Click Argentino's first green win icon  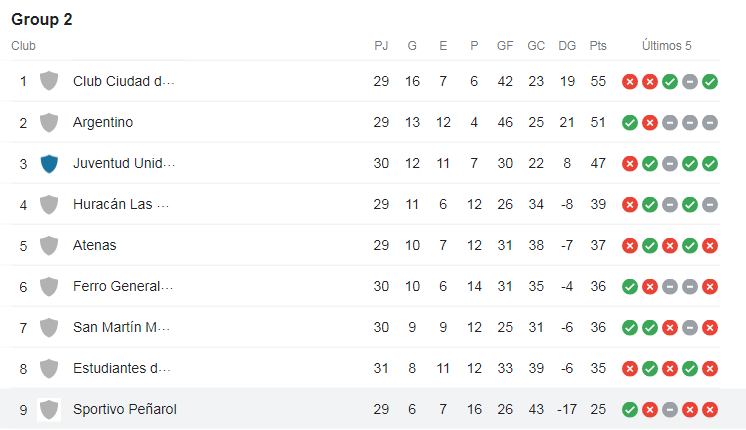pyautogui.click(x=629, y=122)
